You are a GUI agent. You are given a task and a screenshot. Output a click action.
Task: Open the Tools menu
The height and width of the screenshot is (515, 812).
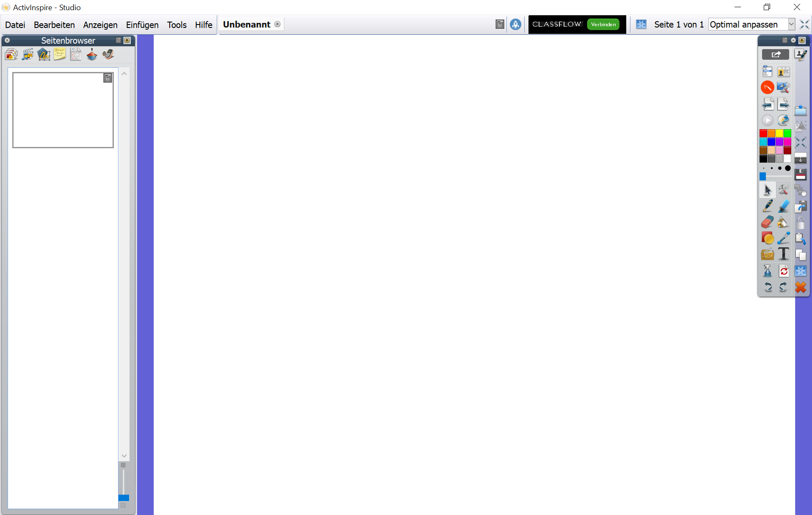(176, 25)
